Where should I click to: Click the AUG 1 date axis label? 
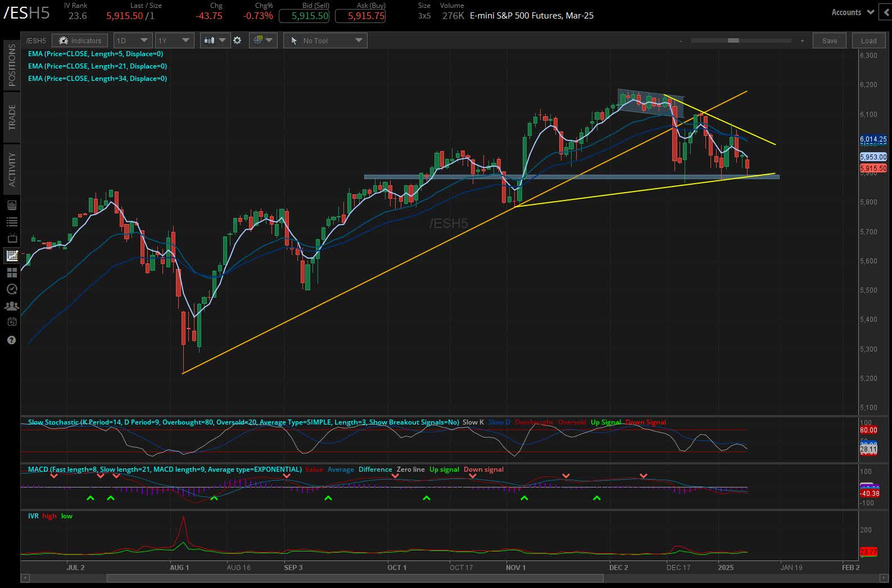tap(179, 568)
